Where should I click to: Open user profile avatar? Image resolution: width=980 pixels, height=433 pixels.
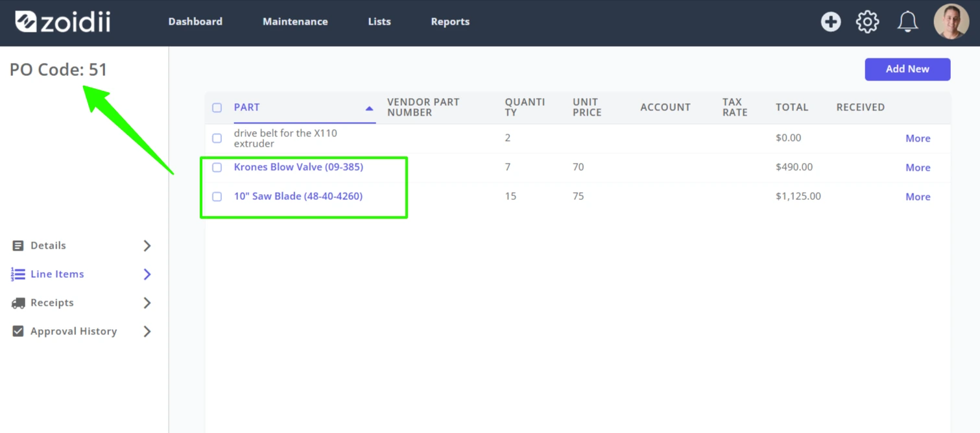951,22
